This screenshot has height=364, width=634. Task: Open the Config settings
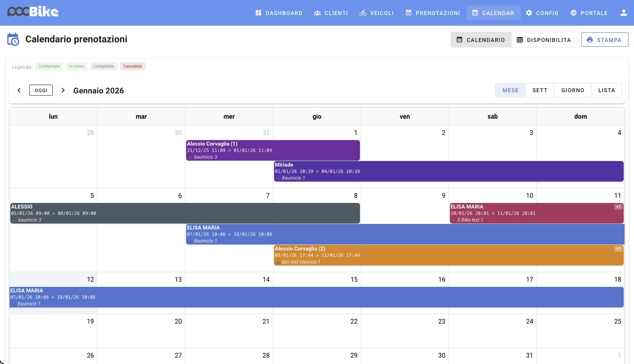(542, 13)
